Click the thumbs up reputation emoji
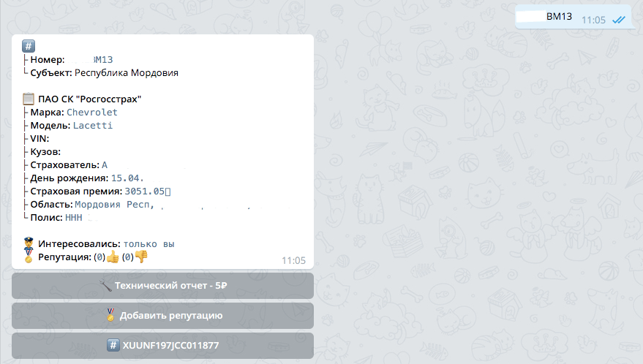 (x=113, y=257)
